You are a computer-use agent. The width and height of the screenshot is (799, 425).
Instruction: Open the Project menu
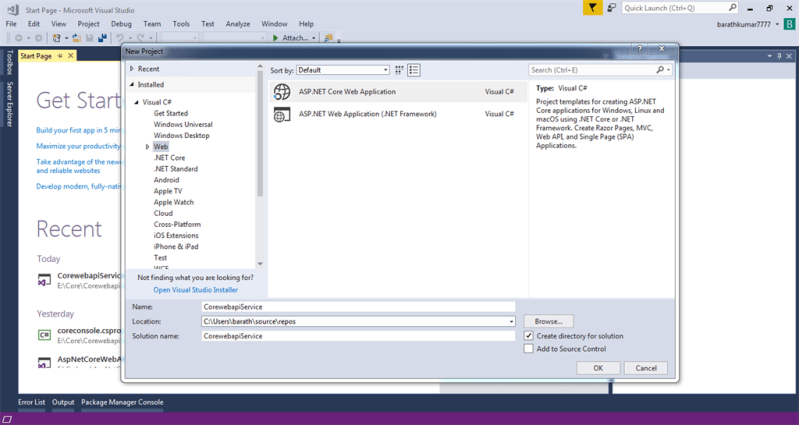tap(89, 23)
